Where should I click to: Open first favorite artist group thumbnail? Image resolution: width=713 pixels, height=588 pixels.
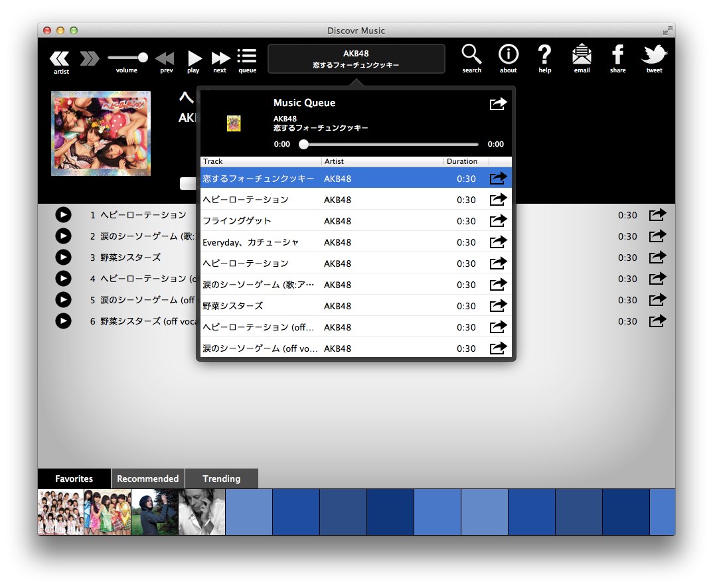pos(61,512)
